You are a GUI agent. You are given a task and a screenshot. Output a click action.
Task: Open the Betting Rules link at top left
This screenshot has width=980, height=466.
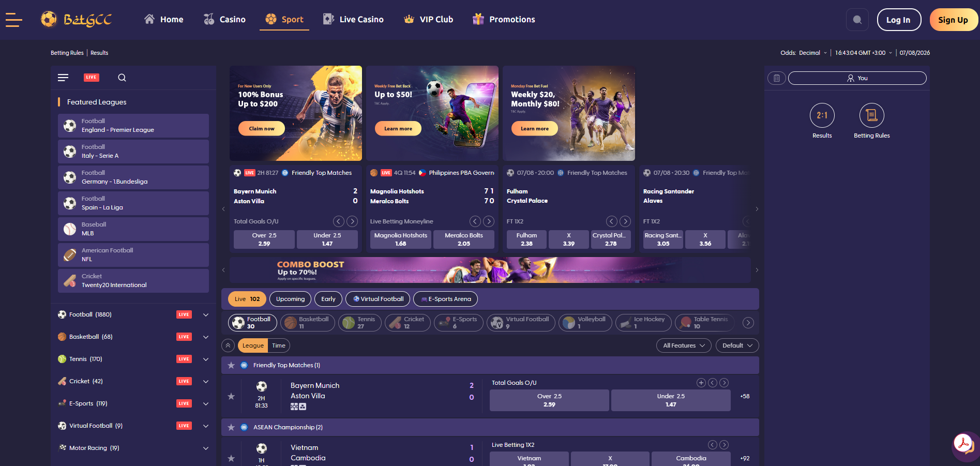[x=67, y=53]
